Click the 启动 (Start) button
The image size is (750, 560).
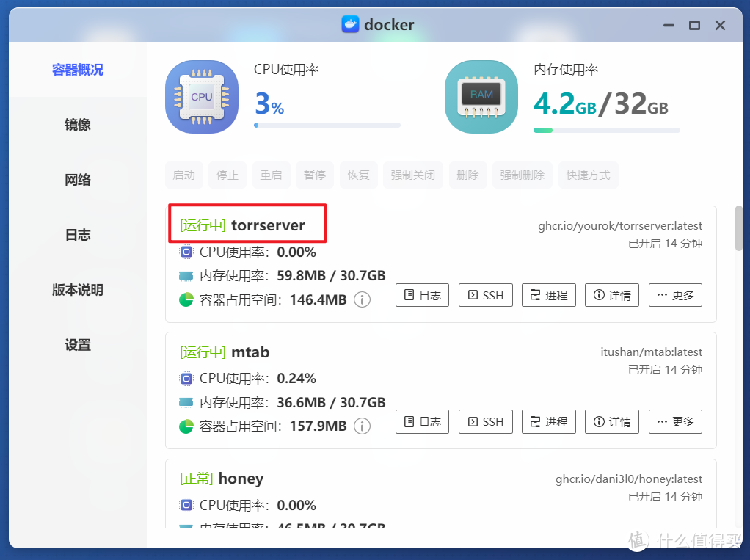click(x=183, y=175)
